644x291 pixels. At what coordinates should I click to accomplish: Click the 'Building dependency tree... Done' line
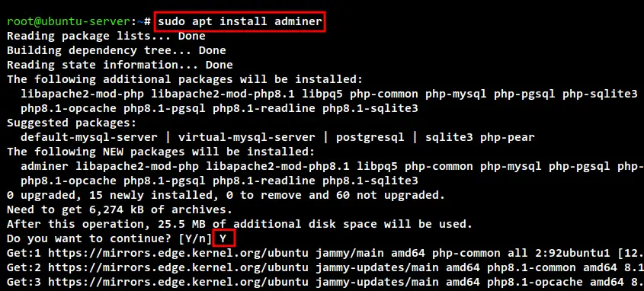[x=117, y=51]
